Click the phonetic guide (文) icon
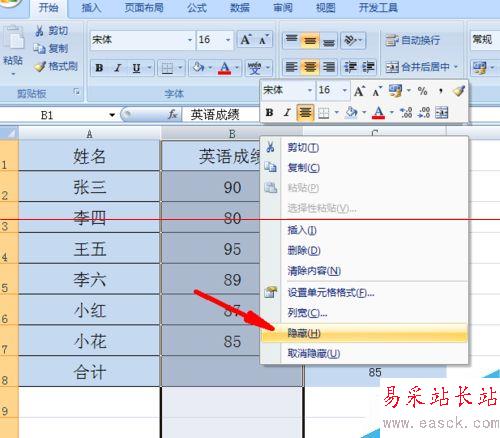The image size is (500, 438). (254, 68)
